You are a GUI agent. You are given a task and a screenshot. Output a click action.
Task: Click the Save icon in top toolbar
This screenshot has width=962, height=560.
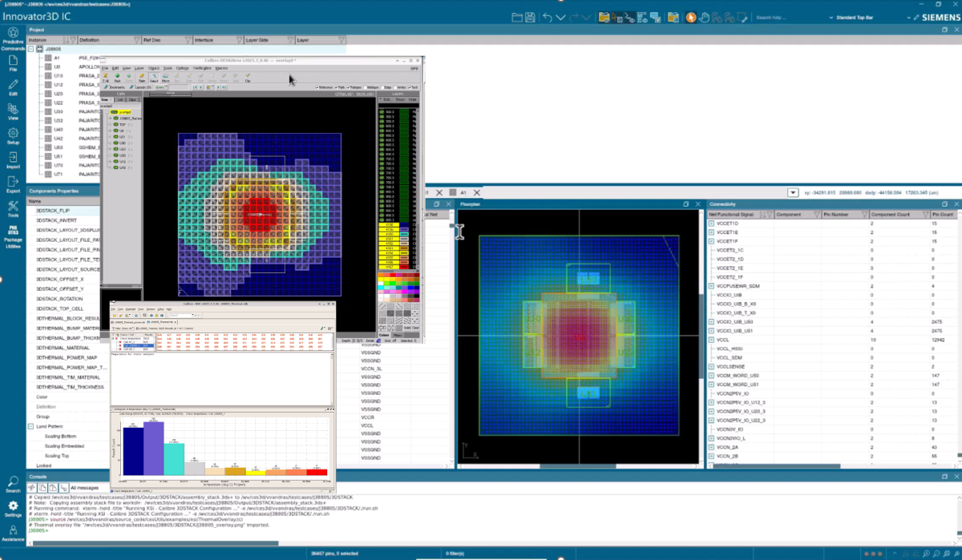click(529, 17)
